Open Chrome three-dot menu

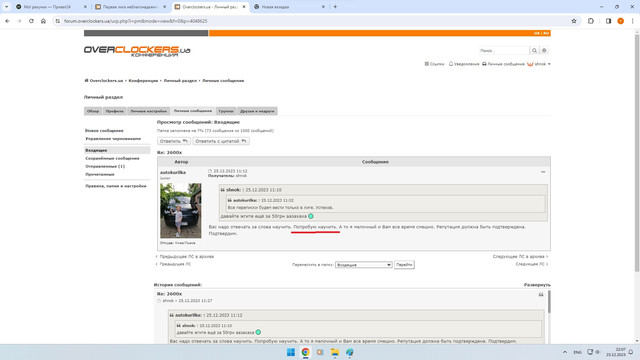pyautogui.click(x=632, y=21)
